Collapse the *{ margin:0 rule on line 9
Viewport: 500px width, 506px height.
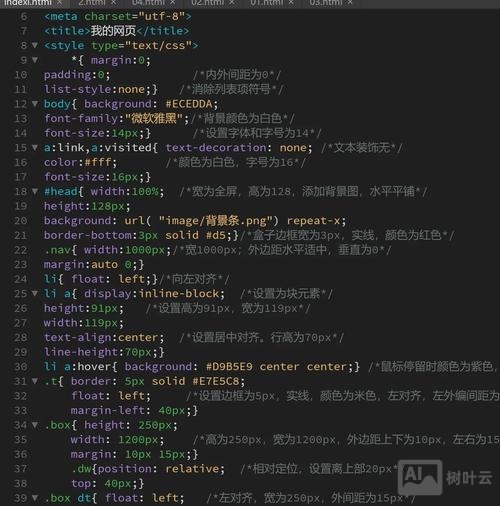(35, 60)
